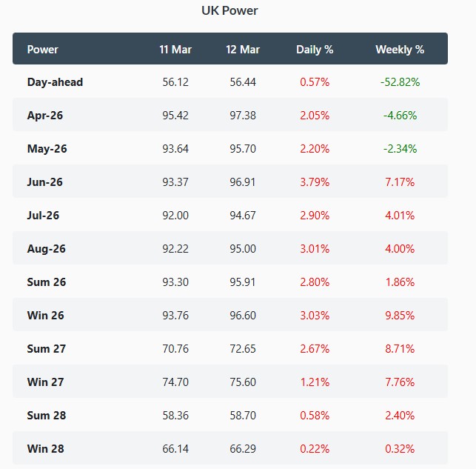The image size is (476, 469).
Task: Select the Win 26 weekly value 9.85%
Action: point(400,316)
